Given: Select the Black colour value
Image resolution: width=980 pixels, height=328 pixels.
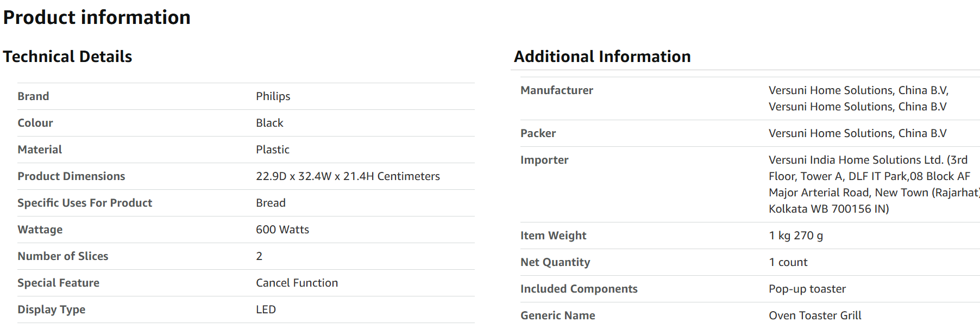Looking at the screenshot, I should pyautogui.click(x=269, y=123).
